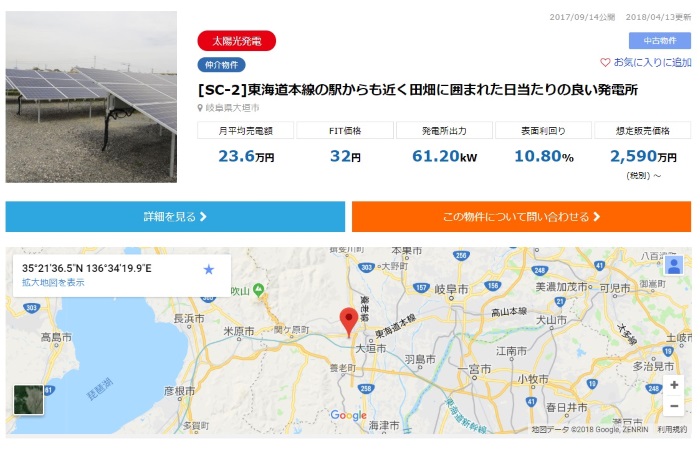Open 拡大地図を表示 larger map link

click(x=53, y=282)
